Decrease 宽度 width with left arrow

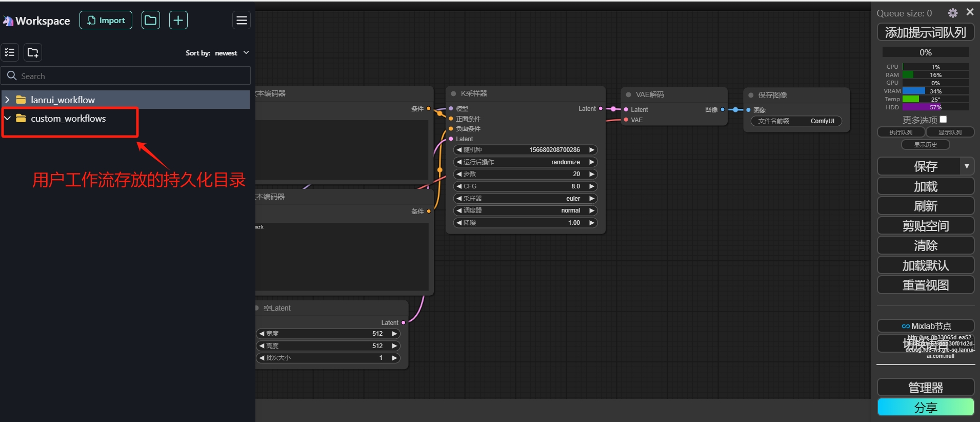(262, 334)
